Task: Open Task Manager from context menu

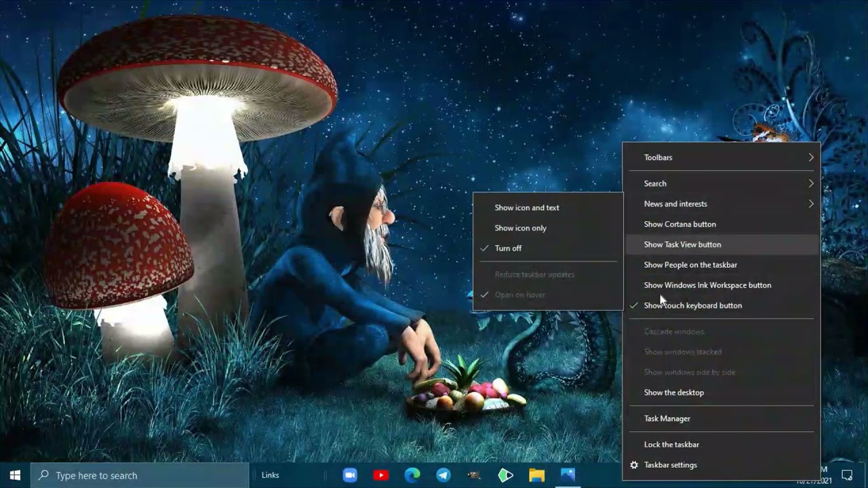Action: point(721,419)
